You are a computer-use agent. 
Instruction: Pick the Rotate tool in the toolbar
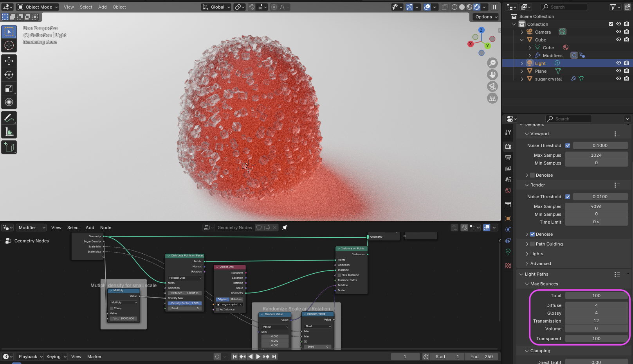[9, 75]
